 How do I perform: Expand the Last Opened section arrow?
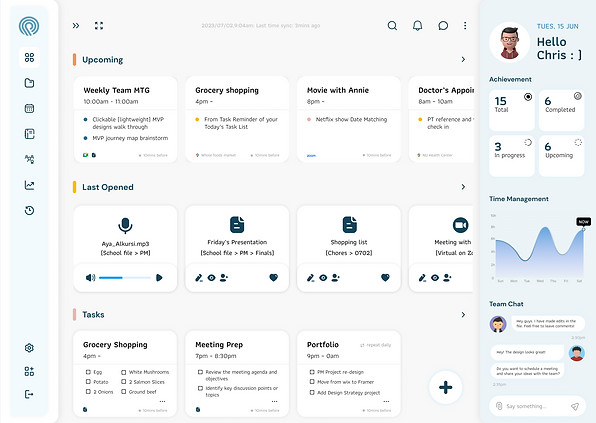tap(463, 187)
